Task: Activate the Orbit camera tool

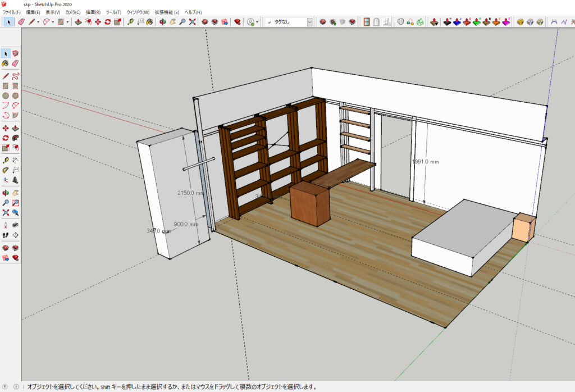Action: click(163, 22)
